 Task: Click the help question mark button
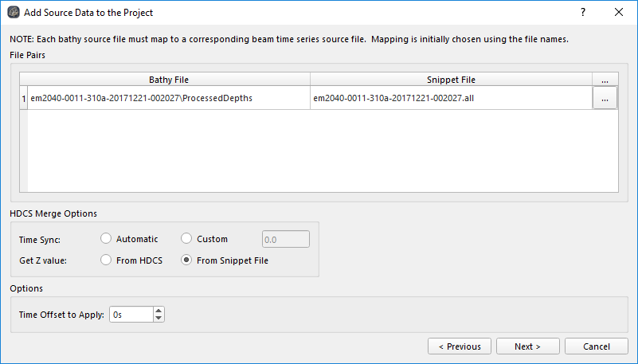583,13
